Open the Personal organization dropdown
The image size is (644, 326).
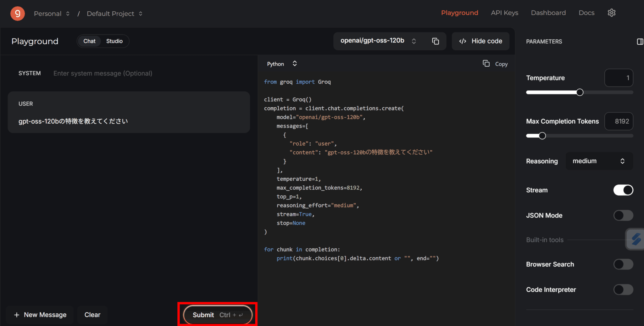click(x=52, y=14)
